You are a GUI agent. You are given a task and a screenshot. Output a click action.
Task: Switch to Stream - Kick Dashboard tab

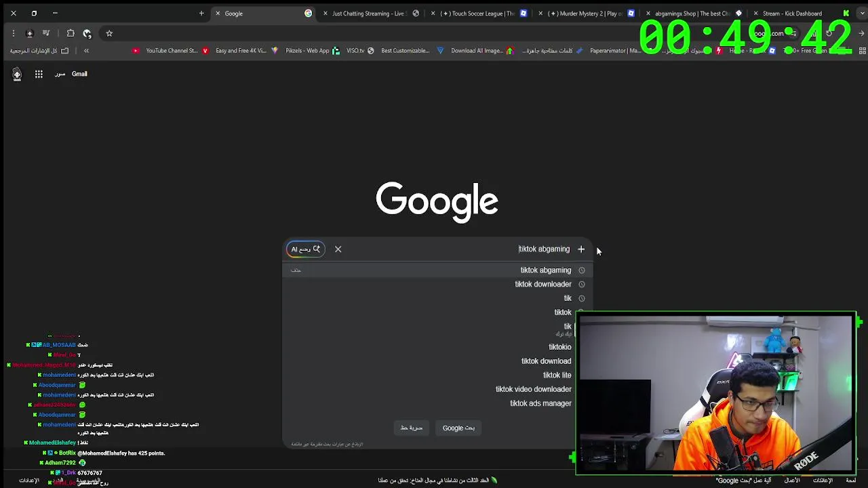[800, 14]
